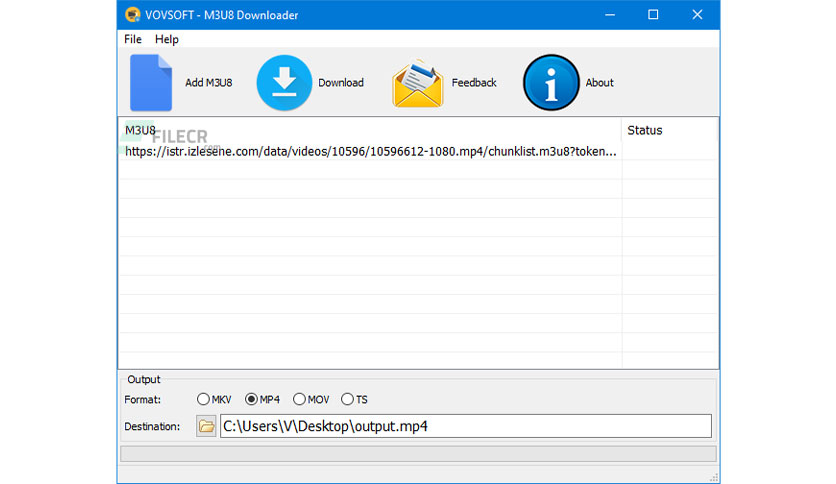Maximize the M3U8 Downloader window
Viewport: 836px width, 484px height.
(x=653, y=15)
